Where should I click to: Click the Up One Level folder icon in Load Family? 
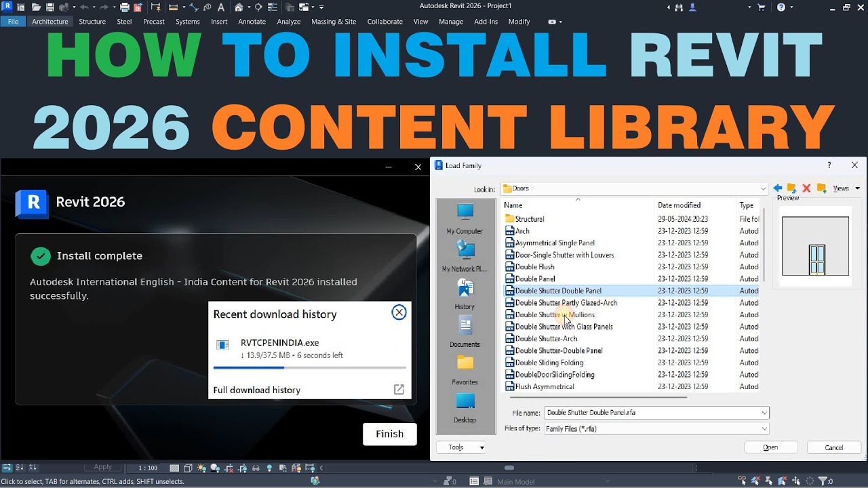(791, 188)
